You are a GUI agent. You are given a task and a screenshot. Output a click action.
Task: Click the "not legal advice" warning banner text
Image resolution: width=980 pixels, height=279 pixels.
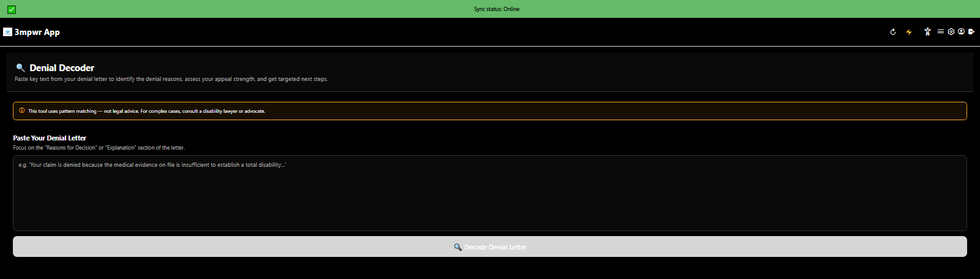(x=147, y=111)
